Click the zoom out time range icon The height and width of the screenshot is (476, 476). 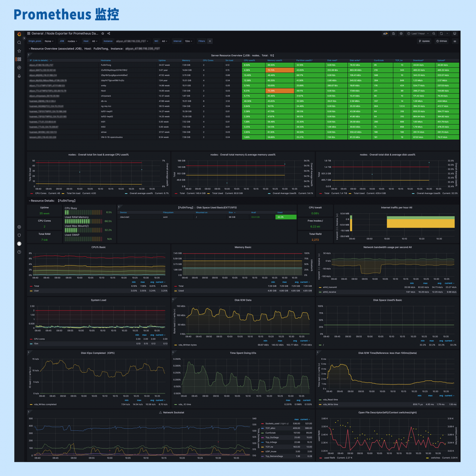pyautogui.click(x=434, y=34)
